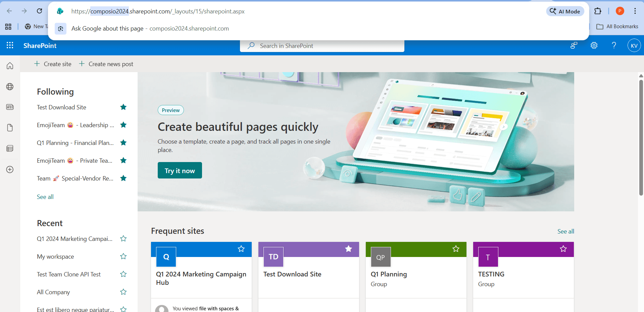Click the Google Lens icon in suggestion row

(60, 29)
